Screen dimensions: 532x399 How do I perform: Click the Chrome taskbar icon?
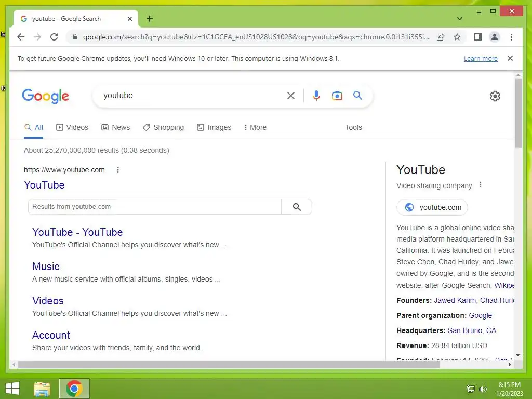(x=74, y=389)
